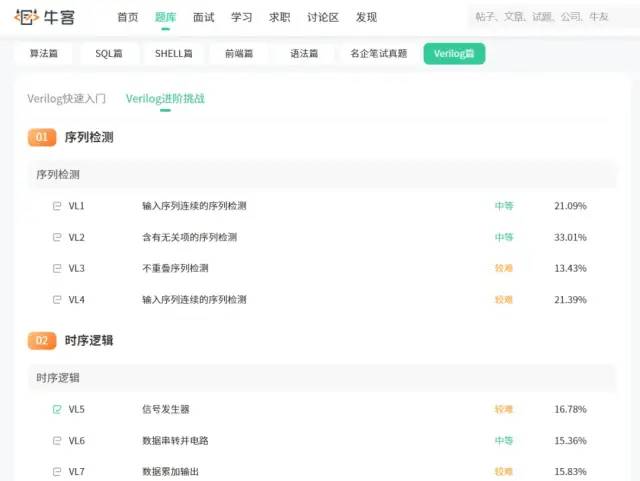Screen dimensions: 640x481
Task: Click the VL2 problem number
Action: click(x=76, y=237)
